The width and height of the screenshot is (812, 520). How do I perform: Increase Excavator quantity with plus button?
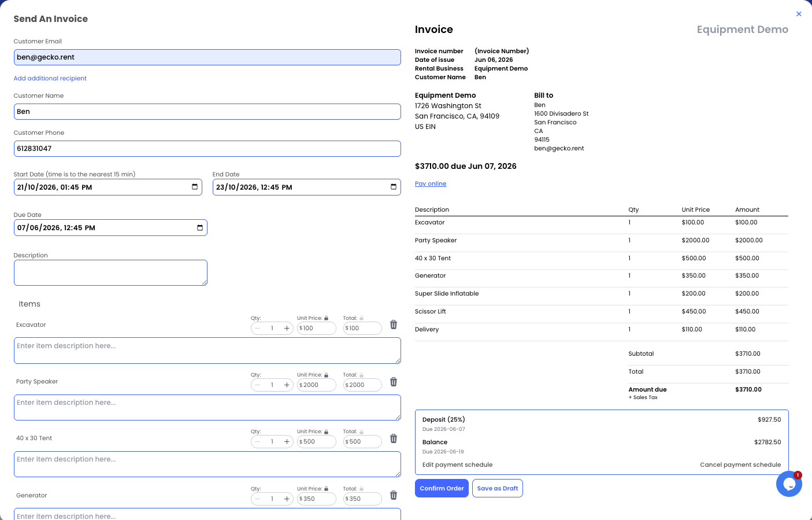coord(287,328)
